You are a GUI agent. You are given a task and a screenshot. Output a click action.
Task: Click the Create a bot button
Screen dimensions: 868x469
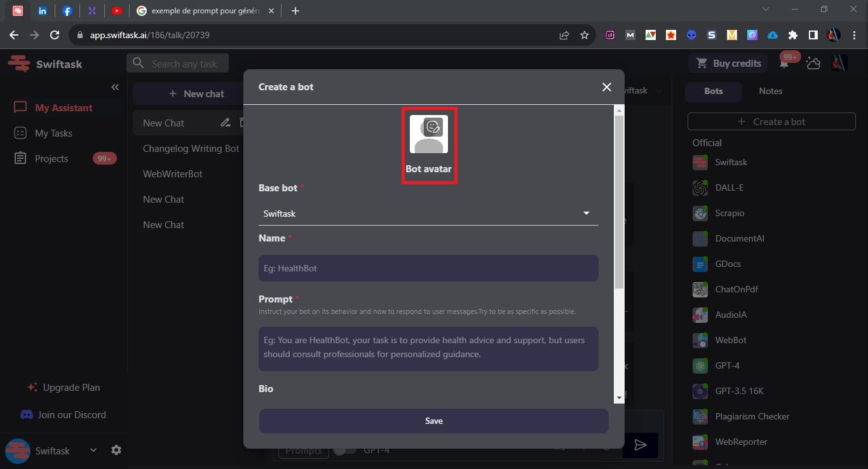pos(771,121)
